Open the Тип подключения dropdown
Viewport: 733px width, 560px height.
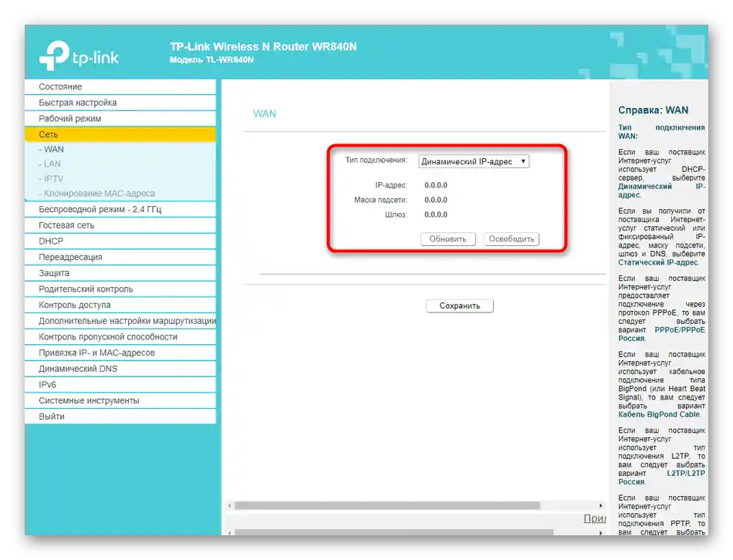pyautogui.click(x=474, y=161)
